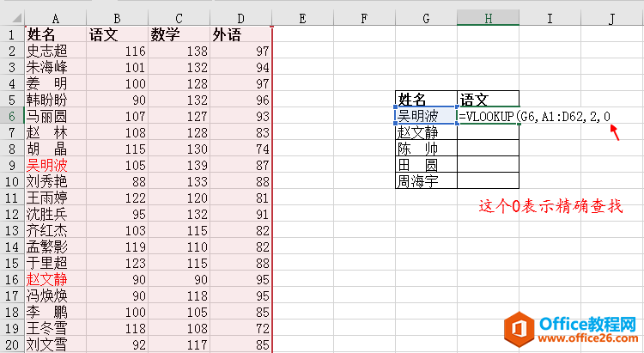Select row 20 header

pos(12,344)
